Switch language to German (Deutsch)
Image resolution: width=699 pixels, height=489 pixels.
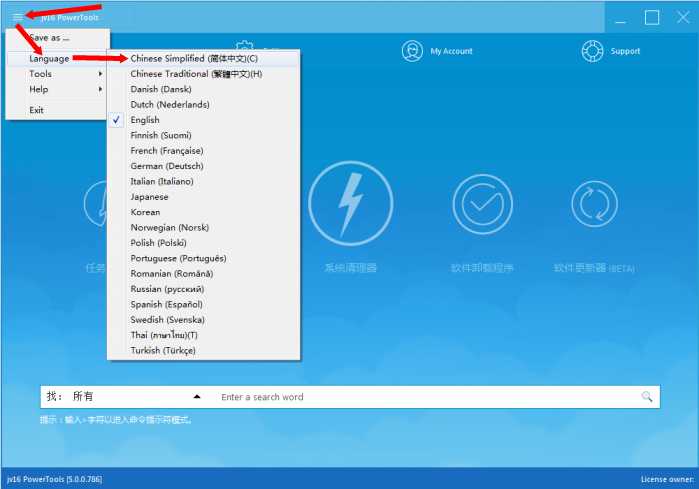166,166
